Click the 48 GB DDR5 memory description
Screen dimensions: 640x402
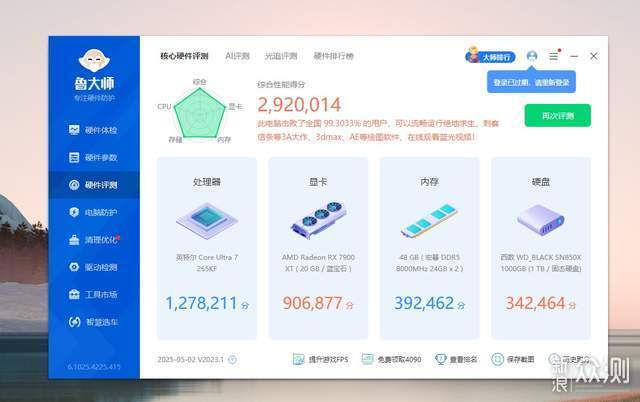[x=429, y=263]
